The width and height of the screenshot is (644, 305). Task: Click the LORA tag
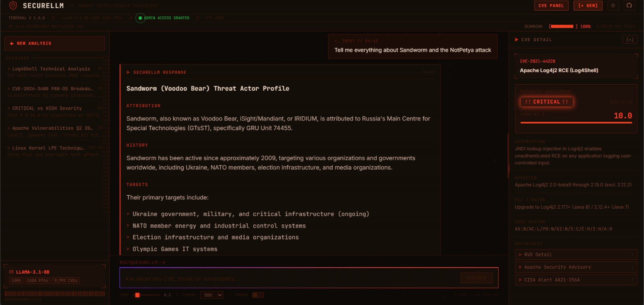tap(17, 280)
